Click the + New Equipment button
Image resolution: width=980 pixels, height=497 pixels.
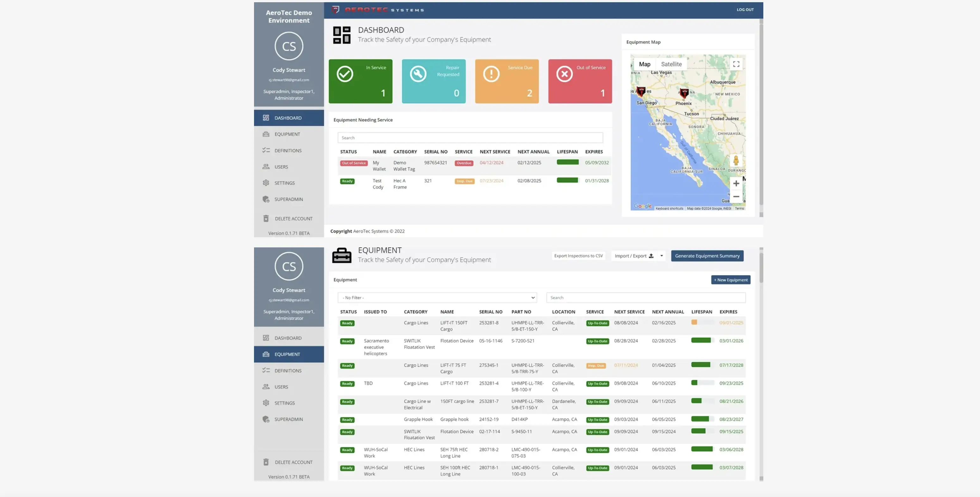click(x=730, y=280)
